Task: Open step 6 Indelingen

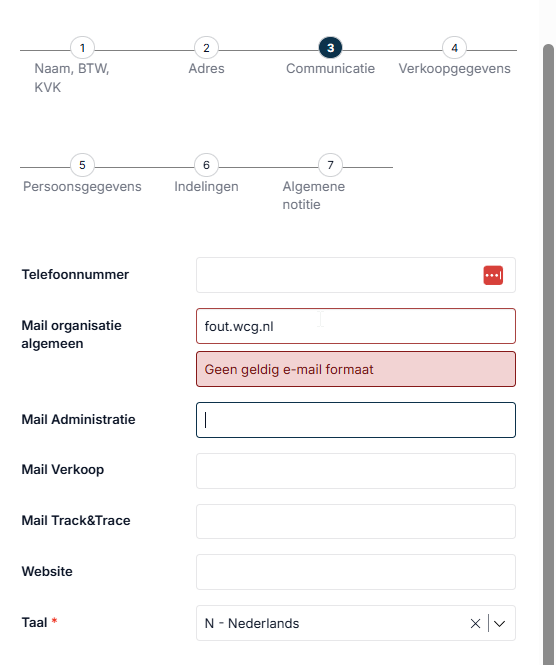Action: tap(206, 165)
